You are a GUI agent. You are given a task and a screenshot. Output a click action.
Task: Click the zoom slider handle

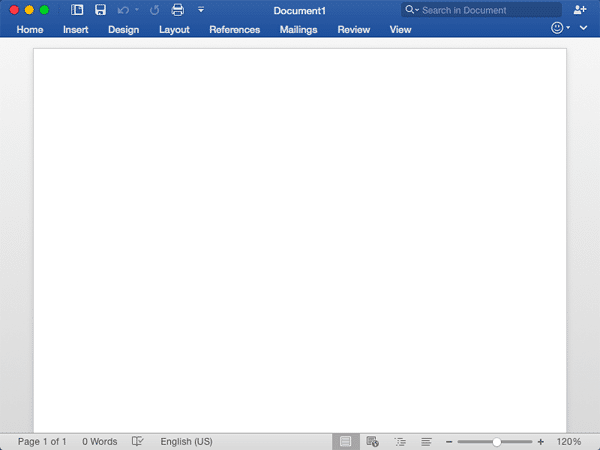tap(497, 441)
